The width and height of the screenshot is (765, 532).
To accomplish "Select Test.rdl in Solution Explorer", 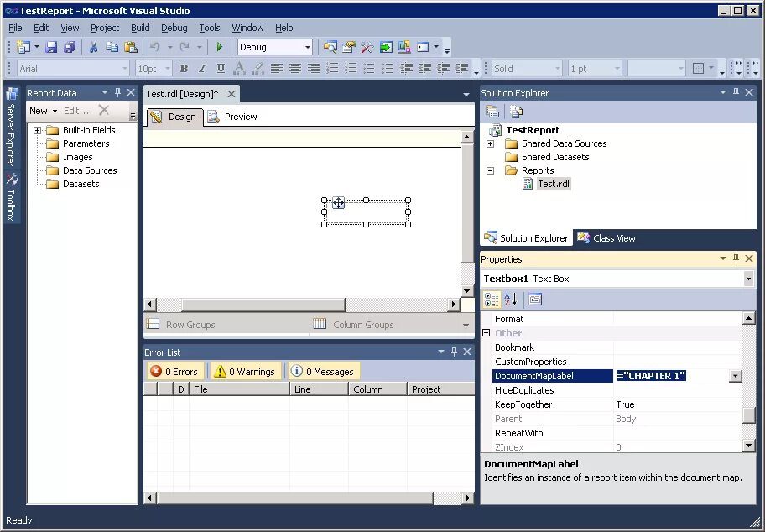I will pos(554,184).
